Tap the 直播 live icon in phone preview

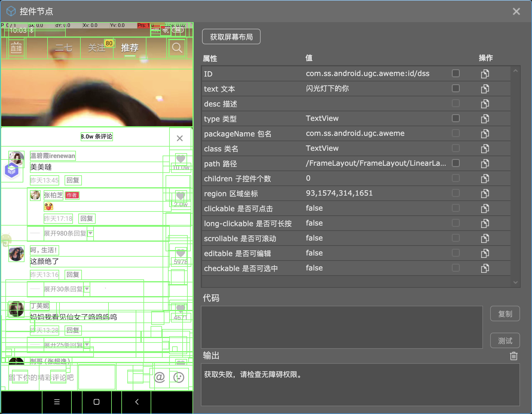16,48
